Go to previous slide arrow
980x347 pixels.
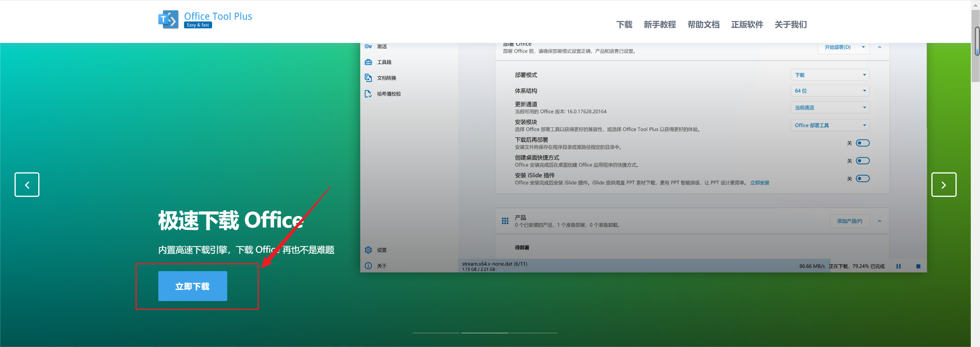[x=27, y=185]
